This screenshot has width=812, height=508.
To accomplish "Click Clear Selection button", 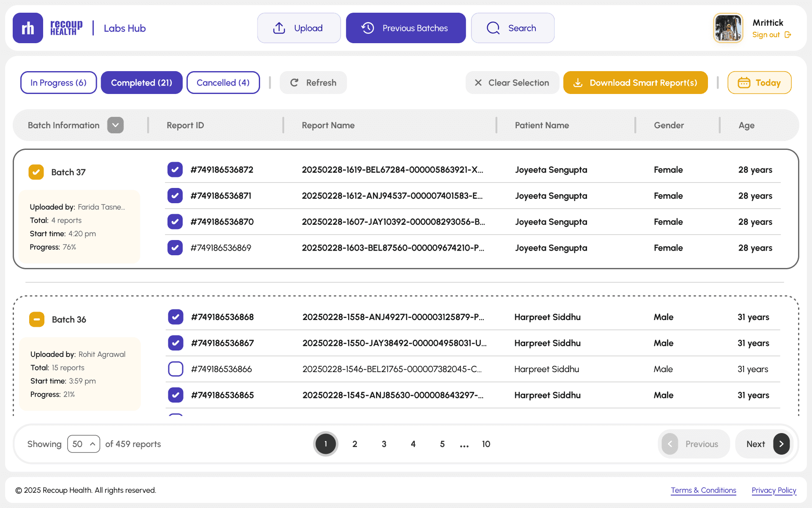I will coord(512,83).
